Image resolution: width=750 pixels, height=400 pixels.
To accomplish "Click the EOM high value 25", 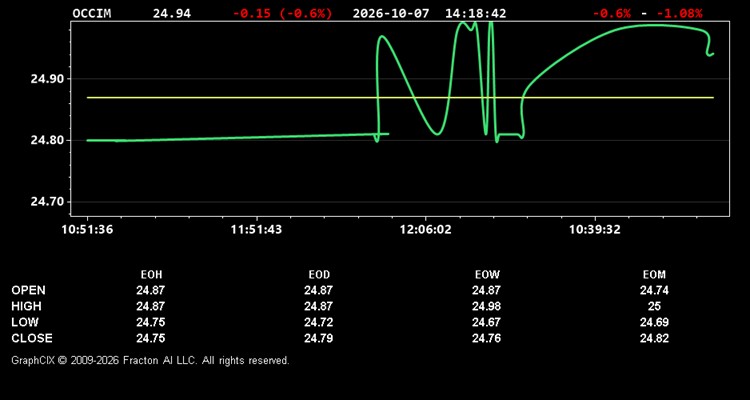I will coord(654,306).
